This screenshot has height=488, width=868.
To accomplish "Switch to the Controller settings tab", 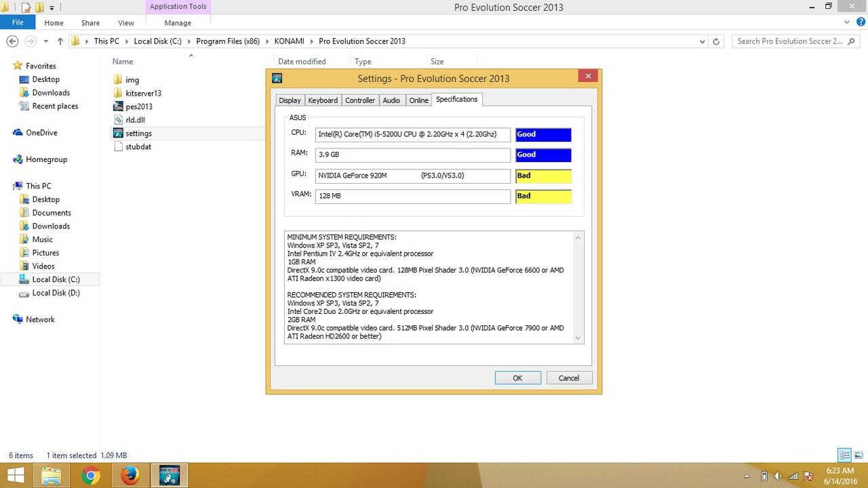I will tap(360, 100).
